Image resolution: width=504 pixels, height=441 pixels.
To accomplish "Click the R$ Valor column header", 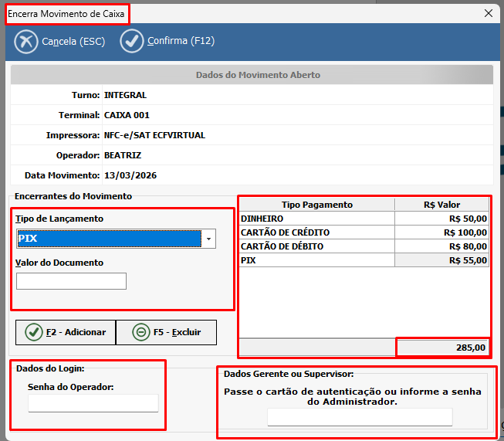I will coord(442,205).
